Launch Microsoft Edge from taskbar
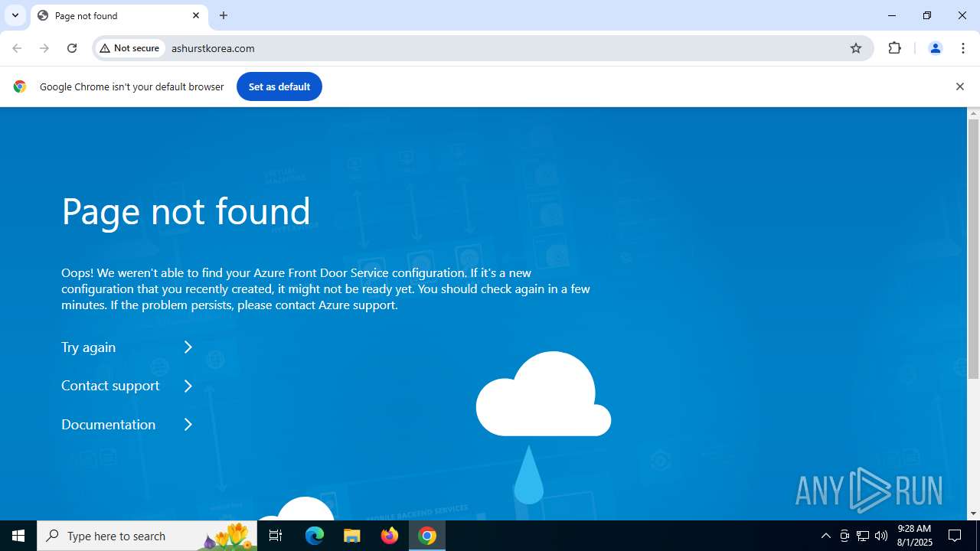Image resolution: width=980 pixels, height=551 pixels. point(315,536)
